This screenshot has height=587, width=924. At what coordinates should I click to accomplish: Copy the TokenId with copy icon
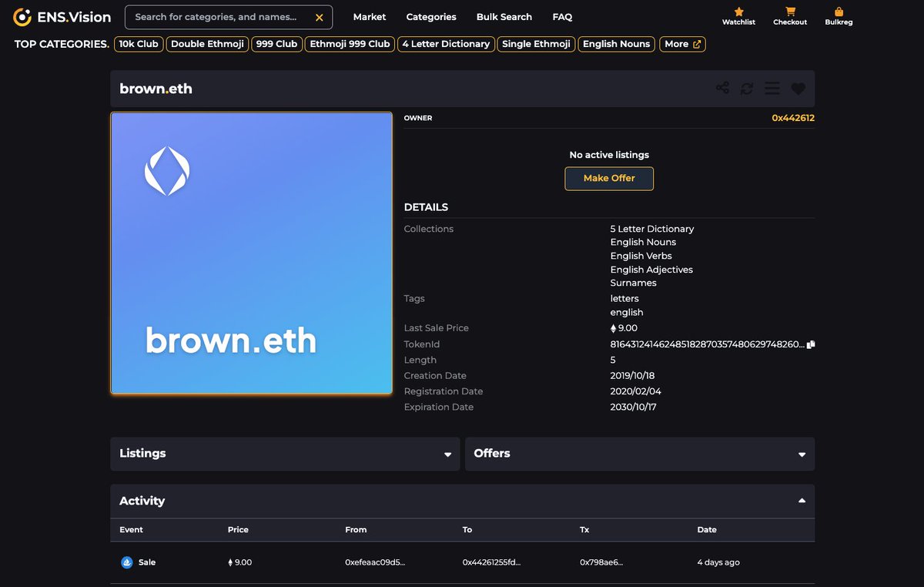[811, 344]
